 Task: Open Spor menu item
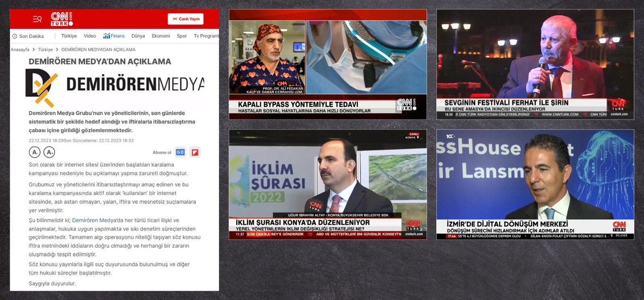182,36
